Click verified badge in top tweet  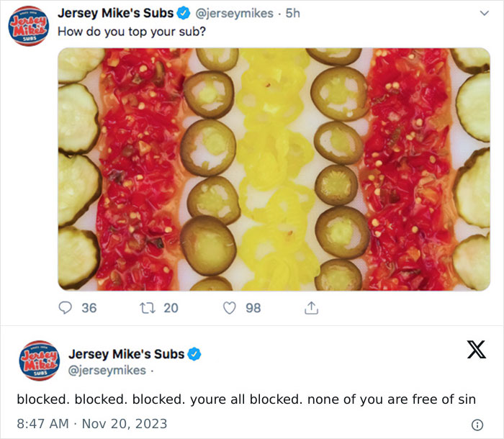click(184, 13)
